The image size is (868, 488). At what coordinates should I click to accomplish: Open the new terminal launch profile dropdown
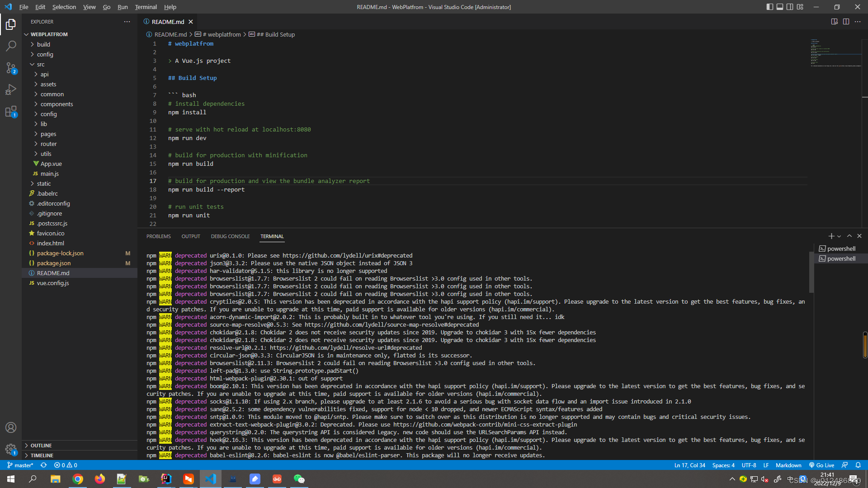[839, 236]
